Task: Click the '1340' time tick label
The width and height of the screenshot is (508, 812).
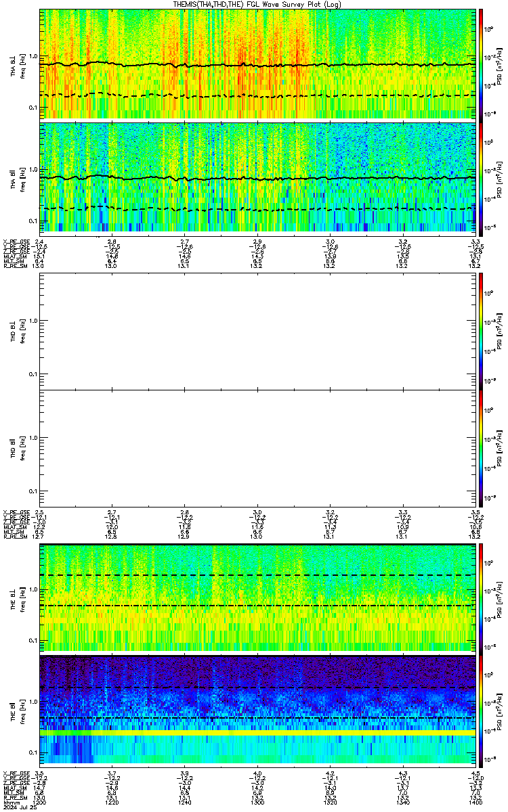Action: coord(402,803)
